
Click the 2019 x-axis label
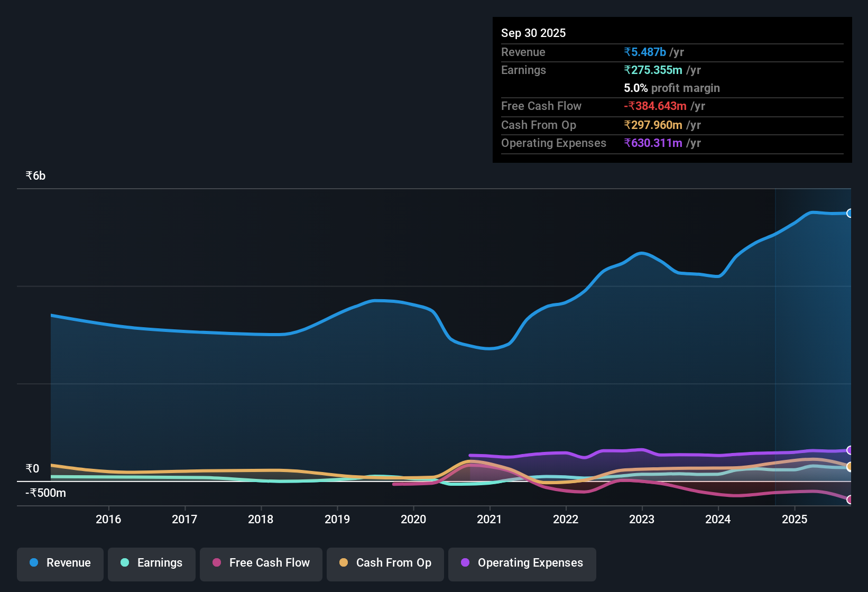click(337, 519)
